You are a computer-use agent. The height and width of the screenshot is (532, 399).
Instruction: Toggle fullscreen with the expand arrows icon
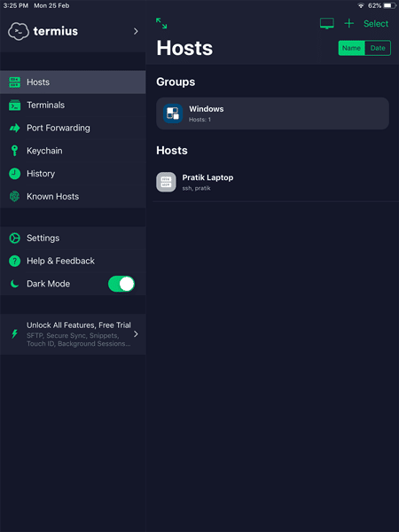click(x=161, y=23)
